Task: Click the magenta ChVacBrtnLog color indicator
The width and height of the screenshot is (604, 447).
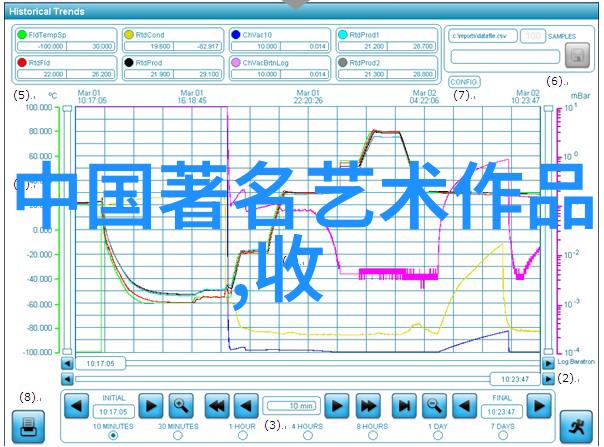Action: click(236, 62)
